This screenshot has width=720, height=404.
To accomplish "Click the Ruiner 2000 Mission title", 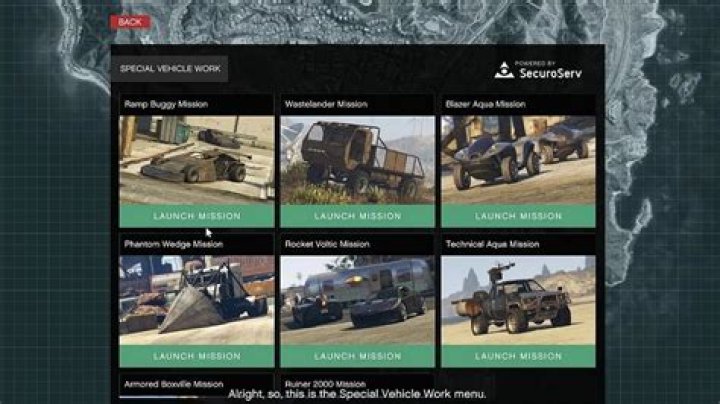I will coord(325,384).
